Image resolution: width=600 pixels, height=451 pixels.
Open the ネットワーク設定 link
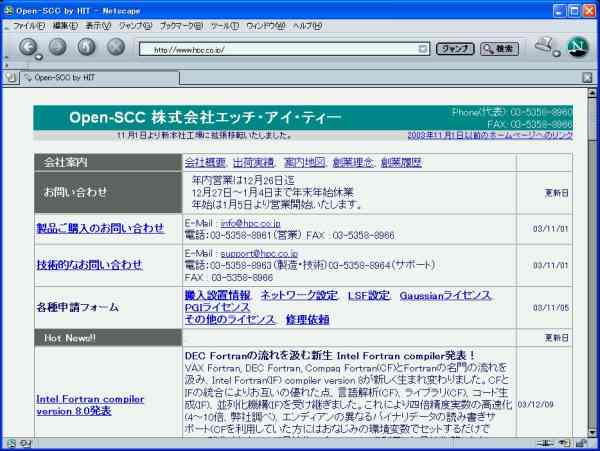tap(299, 296)
